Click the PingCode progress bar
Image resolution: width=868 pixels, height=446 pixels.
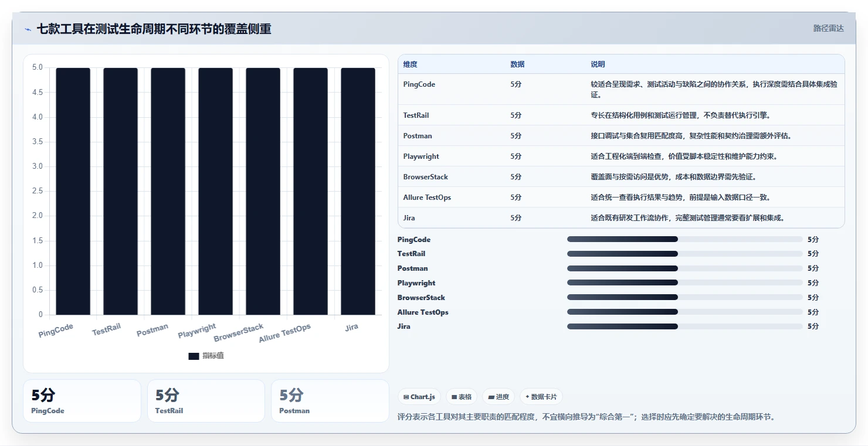(x=684, y=239)
